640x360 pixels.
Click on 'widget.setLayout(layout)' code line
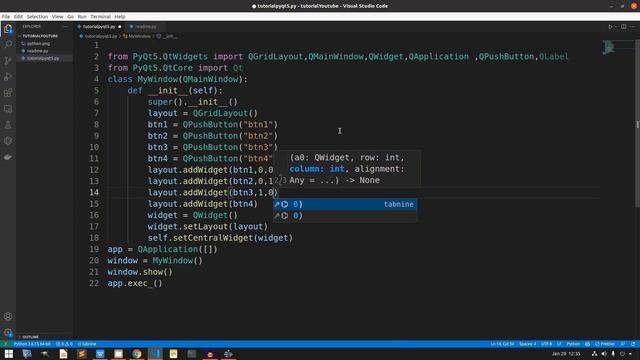208,227
